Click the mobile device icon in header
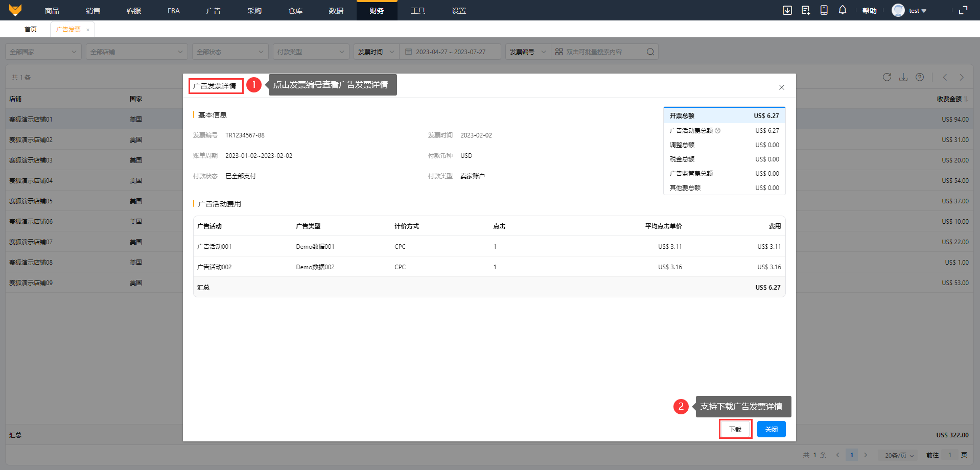 824,10
